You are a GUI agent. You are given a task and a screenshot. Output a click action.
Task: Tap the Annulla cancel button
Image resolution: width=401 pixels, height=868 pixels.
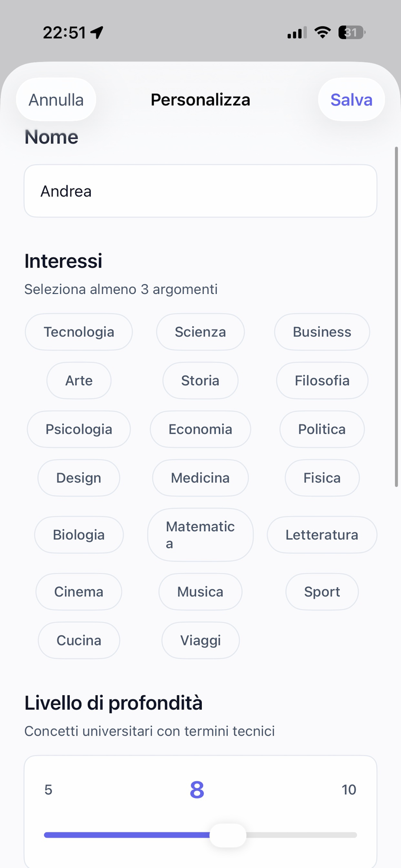(56, 100)
